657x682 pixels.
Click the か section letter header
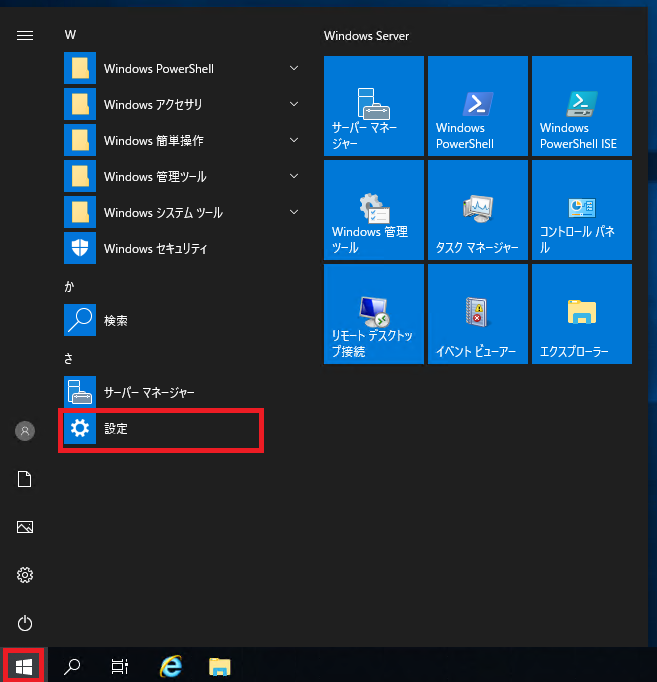click(x=69, y=286)
